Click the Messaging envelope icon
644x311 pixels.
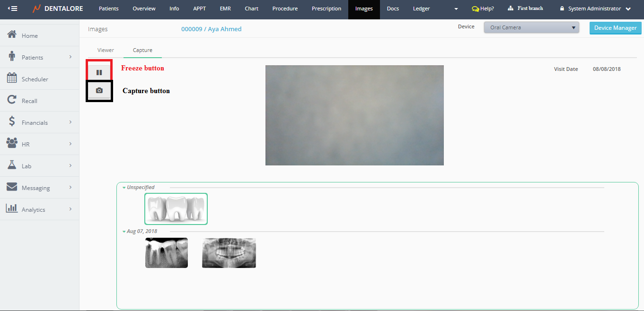click(12, 187)
